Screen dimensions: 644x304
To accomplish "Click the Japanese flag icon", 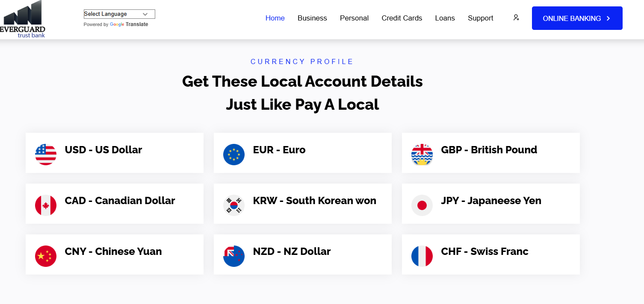I will [422, 205].
